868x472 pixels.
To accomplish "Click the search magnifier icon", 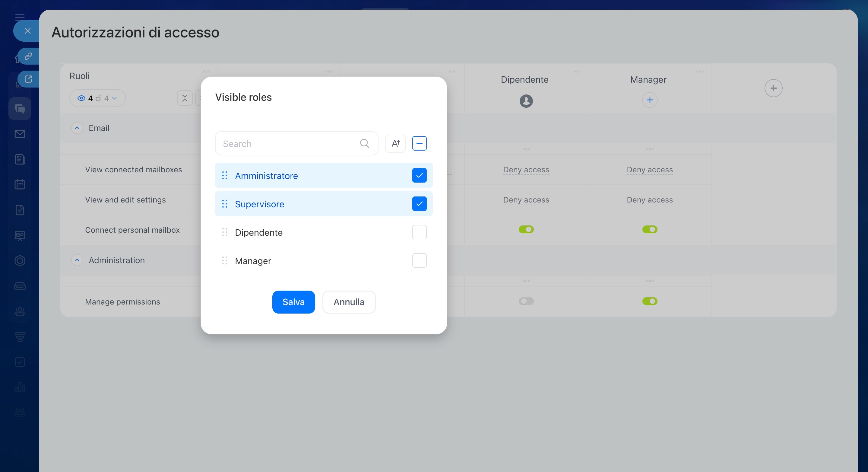I will pyautogui.click(x=364, y=143).
